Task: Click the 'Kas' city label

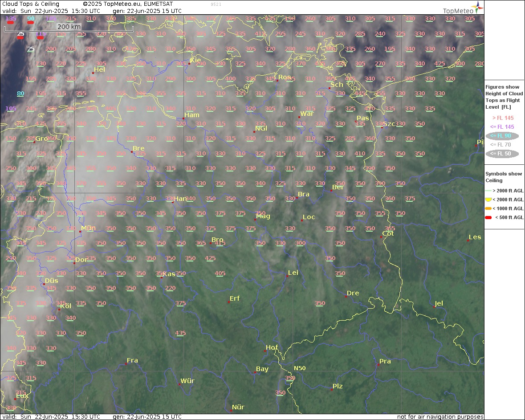Action: [x=169, y=274]
